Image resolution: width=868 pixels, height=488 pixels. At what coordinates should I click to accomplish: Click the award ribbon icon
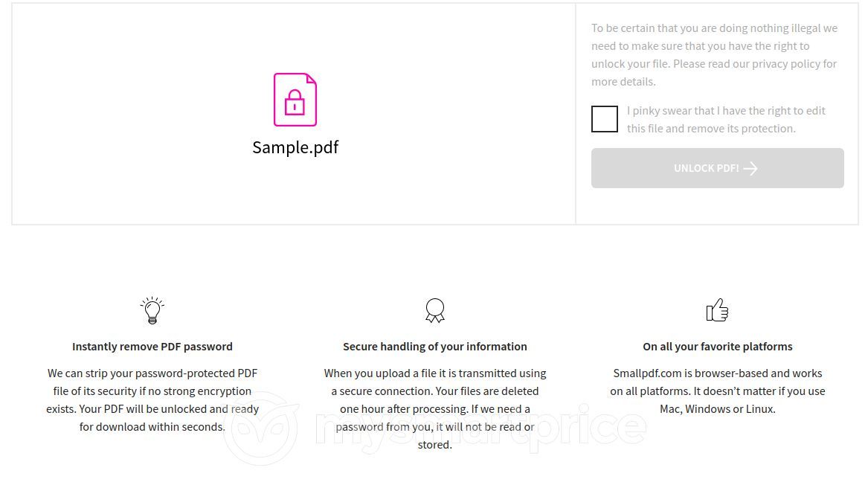coord(435,310)
